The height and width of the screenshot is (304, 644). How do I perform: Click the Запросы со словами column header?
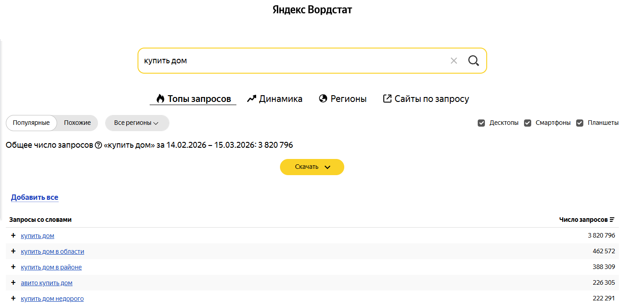[40, 220]
